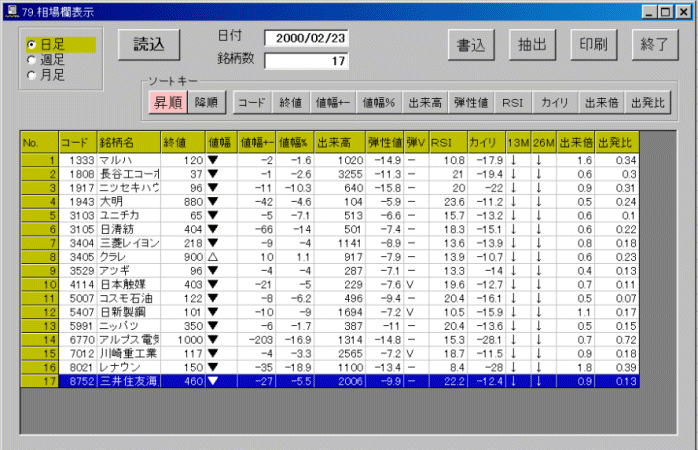This screenshot has height=450, width=698.
Task: Sort by 出来高 key button
Action: point(425,103)
